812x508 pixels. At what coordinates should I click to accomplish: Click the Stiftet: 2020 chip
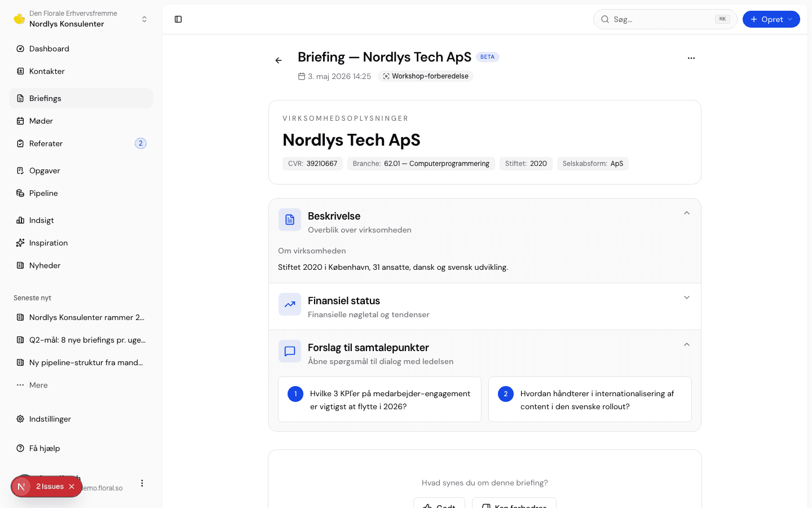[526, 164]
